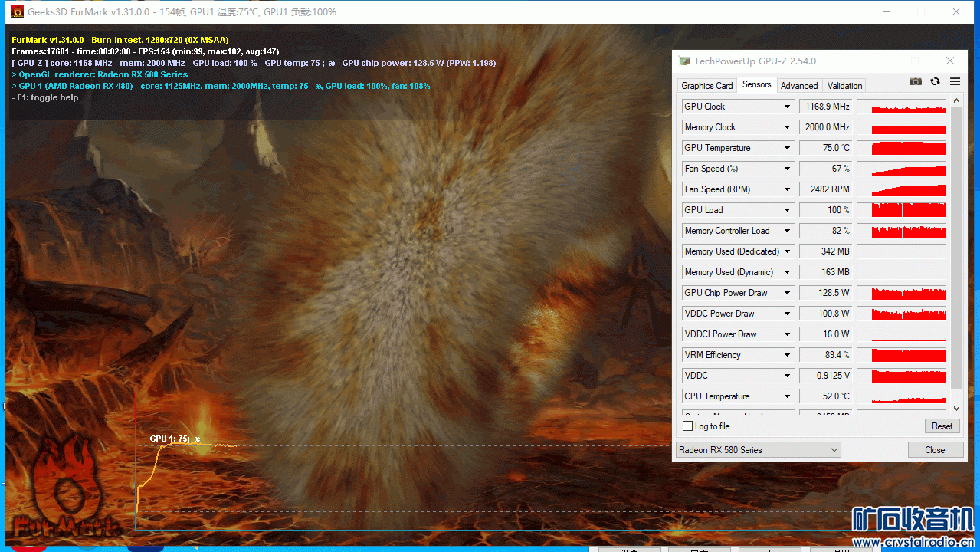Expand the GPU Chip Power Draw dropdown
This screenshot has height=552, width=980.
coord(787,293)
